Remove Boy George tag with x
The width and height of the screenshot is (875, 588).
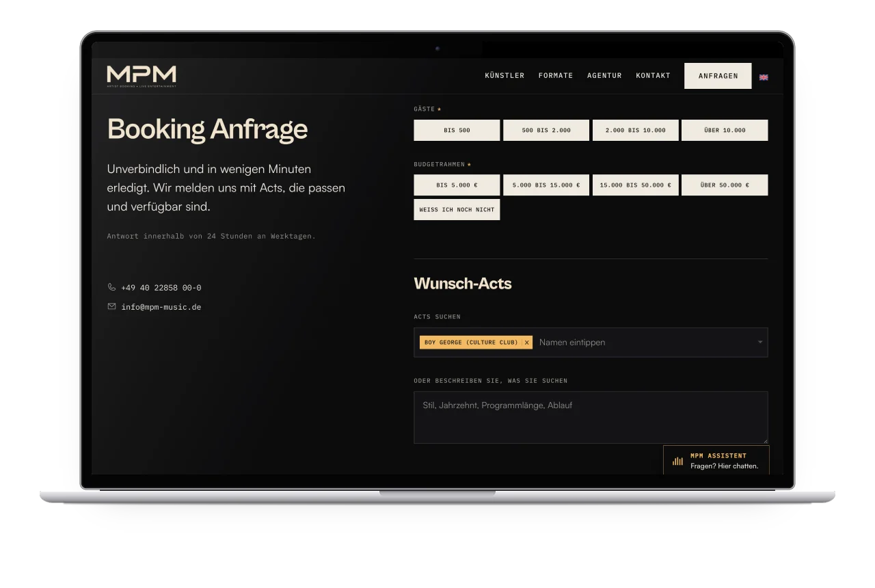pos(527,343)
